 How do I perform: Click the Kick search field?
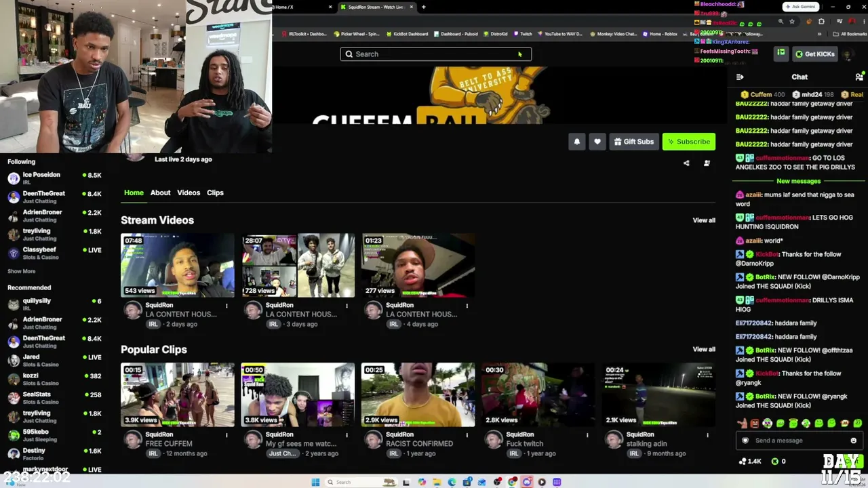(436, 54)
